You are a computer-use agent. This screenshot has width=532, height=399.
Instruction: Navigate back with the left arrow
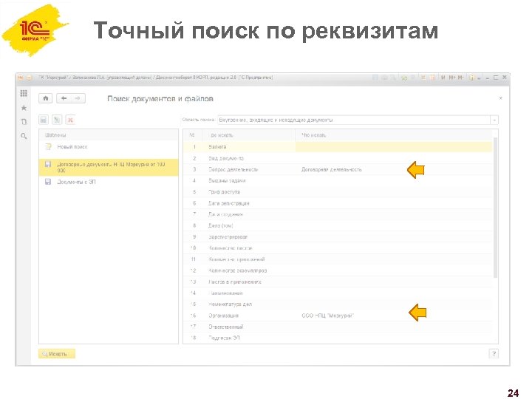(64, 98)
